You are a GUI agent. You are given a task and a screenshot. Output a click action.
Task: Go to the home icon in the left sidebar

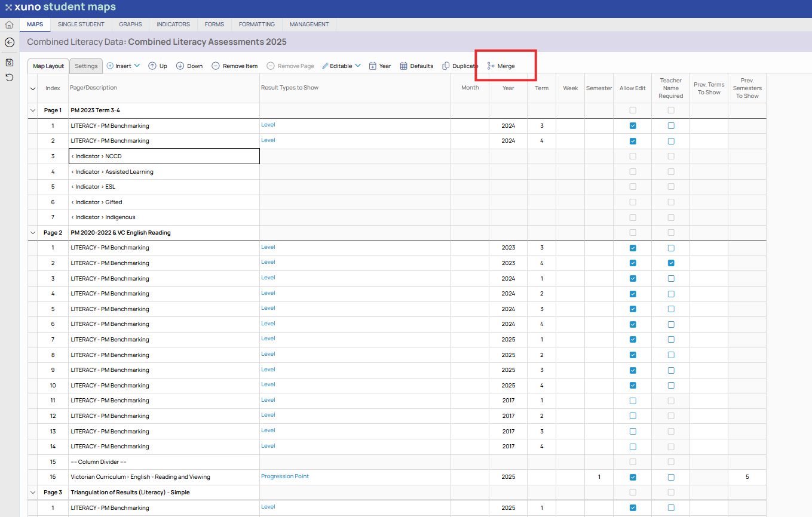pyautogui.click(x=9, y=25)
